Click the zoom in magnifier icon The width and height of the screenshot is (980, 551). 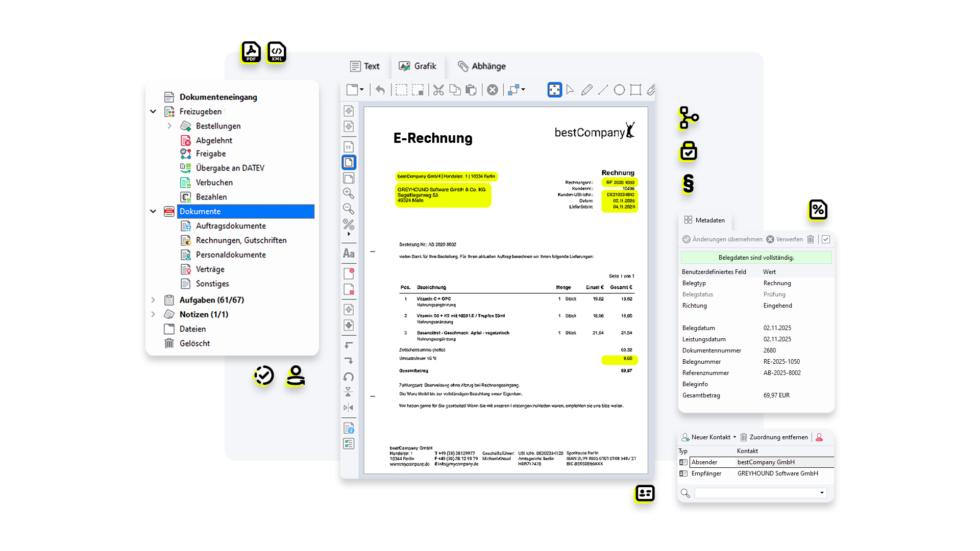click(x=349, y=193)
